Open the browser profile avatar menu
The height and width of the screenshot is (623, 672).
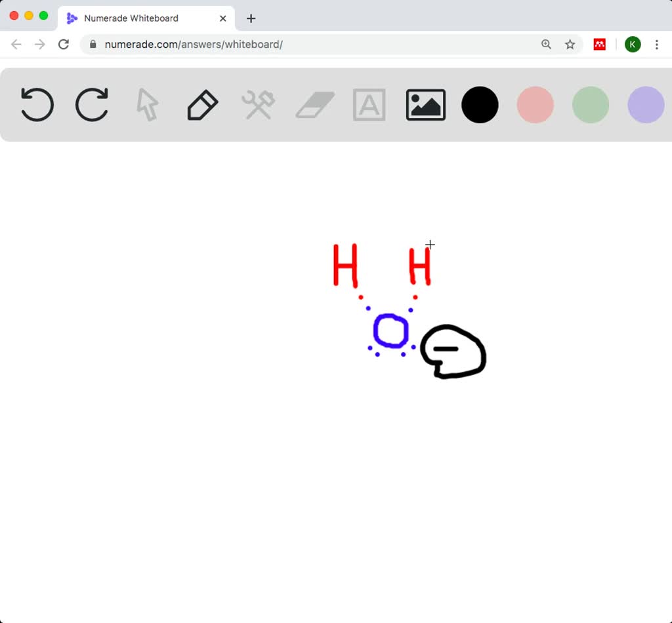(632, 45)
